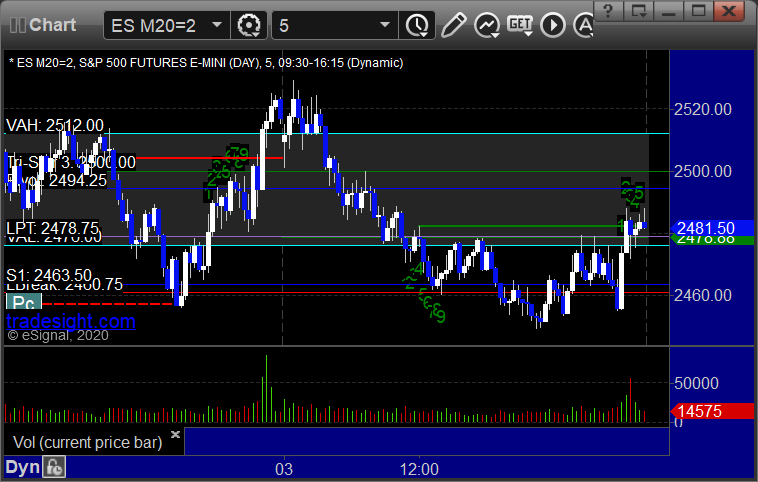758x482 pixels.
Task: Click the red 14575 volume marker
Action: 712,411
